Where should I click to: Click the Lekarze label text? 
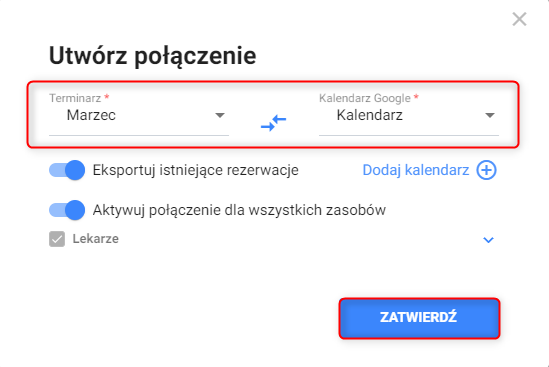[x=96, y=239]
